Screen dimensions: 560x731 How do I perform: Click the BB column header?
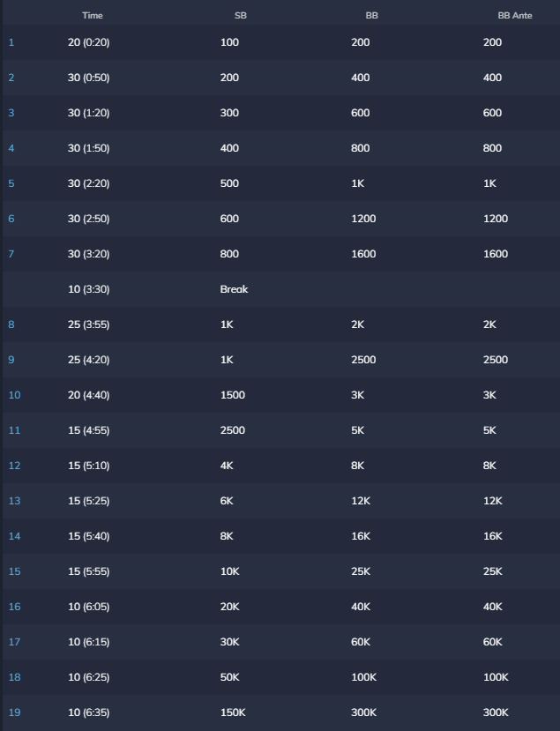pos(371,16)
